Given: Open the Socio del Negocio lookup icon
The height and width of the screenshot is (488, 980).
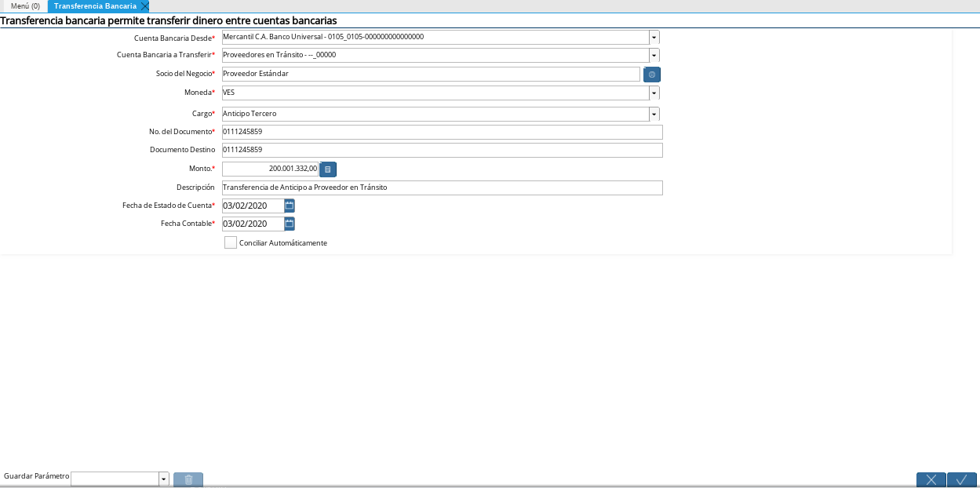Looking at the screenshot, I should point(652,75).
